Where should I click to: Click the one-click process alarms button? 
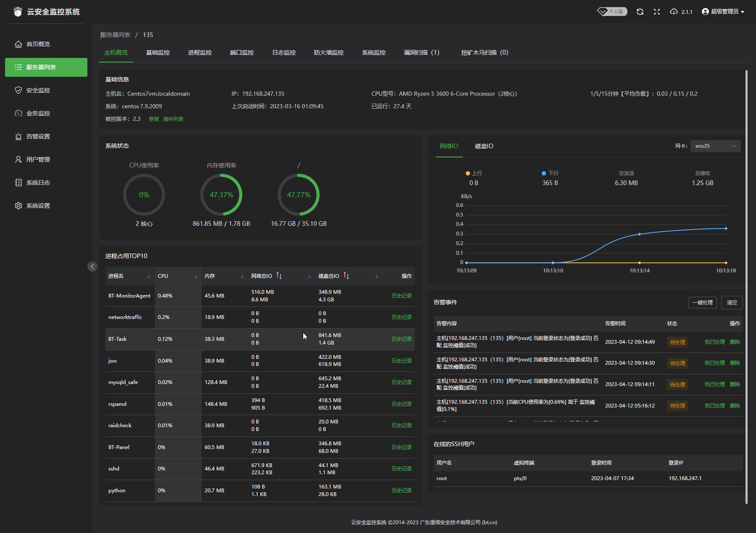point(702,303)
